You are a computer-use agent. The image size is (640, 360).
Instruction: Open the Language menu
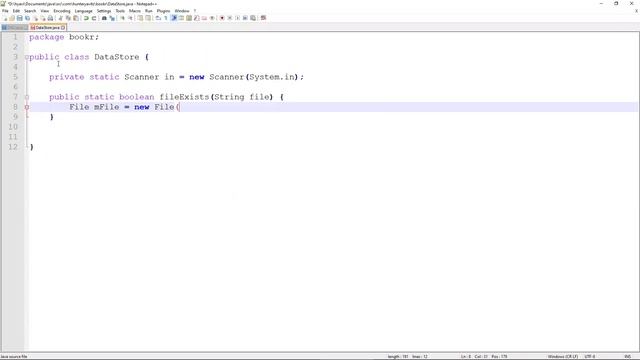pyautogui.click(x=83, y=11)
